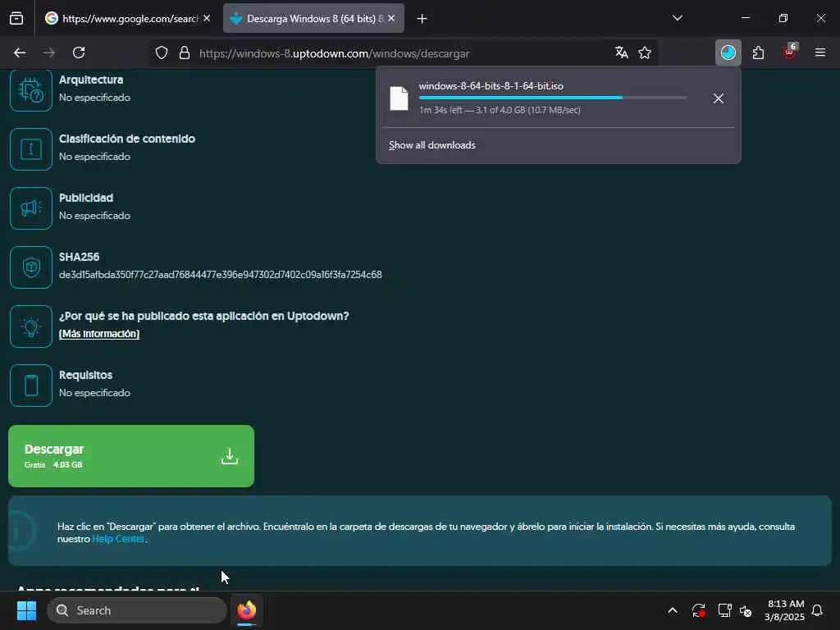The image size is (840, 630).
Task: Open the network display tray icon
Action: pos(724,610)
